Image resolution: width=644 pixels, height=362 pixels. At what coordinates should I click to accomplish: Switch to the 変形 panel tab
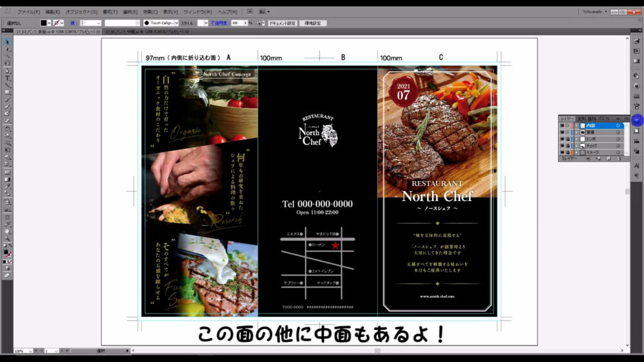click(581, 118)
